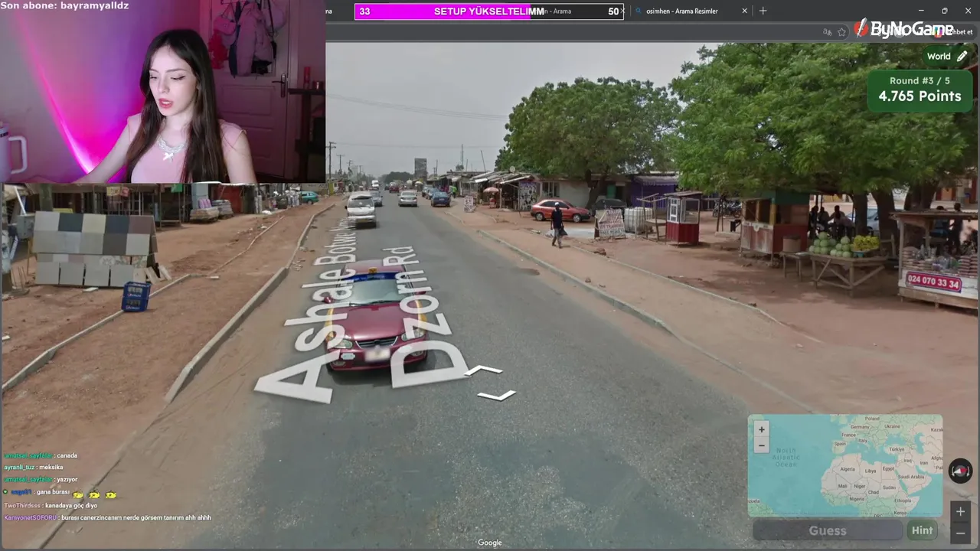Open a new browser tab
Viewport: 980px width, 551px height.
tap(763, 11)
